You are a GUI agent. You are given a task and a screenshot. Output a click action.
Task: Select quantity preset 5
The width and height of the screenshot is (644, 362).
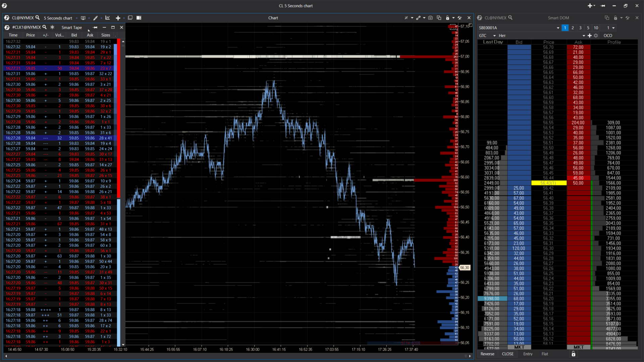click(588, 28)
